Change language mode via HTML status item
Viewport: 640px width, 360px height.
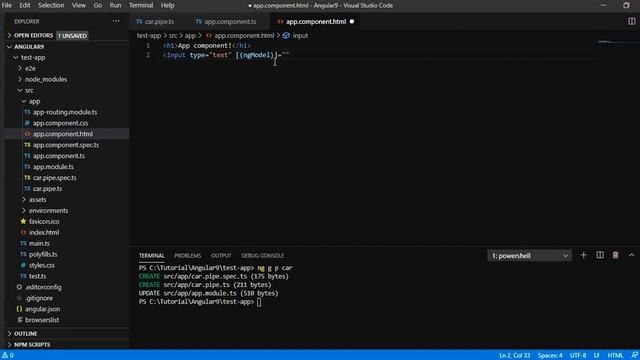pyautogui.click(x=615, y=355)
